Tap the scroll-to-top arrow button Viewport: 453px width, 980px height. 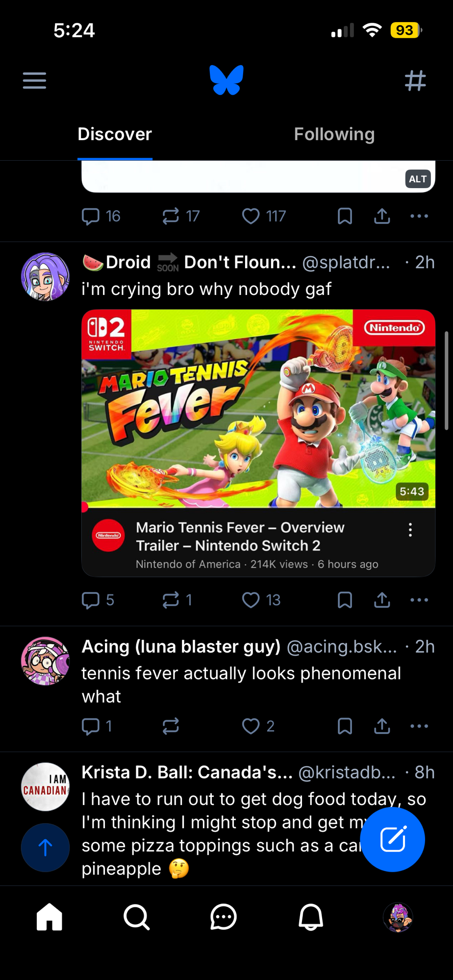45,847
